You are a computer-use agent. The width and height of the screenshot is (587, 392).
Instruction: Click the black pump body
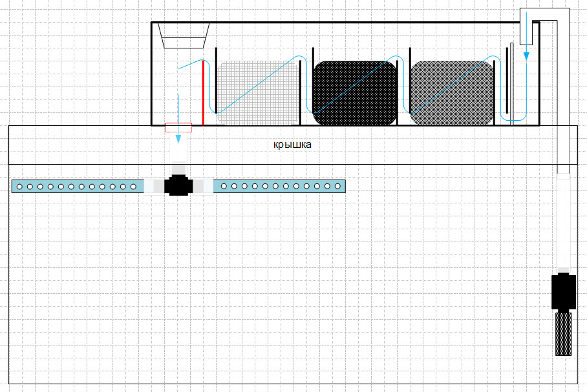tap(562, 292)
